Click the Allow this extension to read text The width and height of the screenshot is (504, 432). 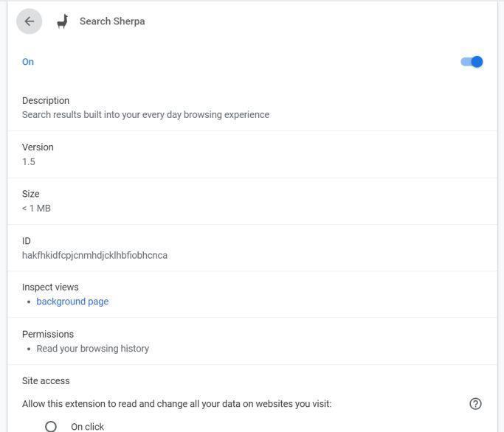[x=176, y=404]
